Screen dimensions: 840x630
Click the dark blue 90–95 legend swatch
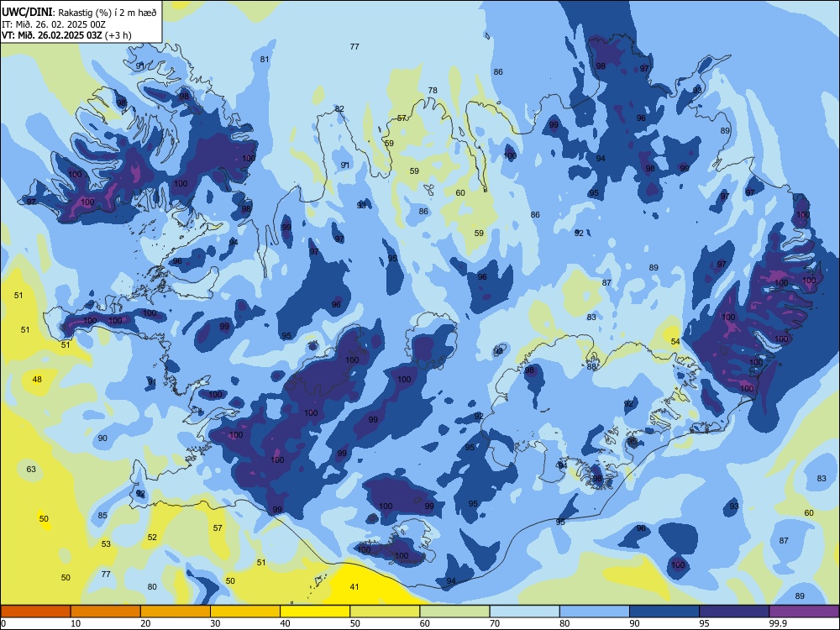pos(664,612)
